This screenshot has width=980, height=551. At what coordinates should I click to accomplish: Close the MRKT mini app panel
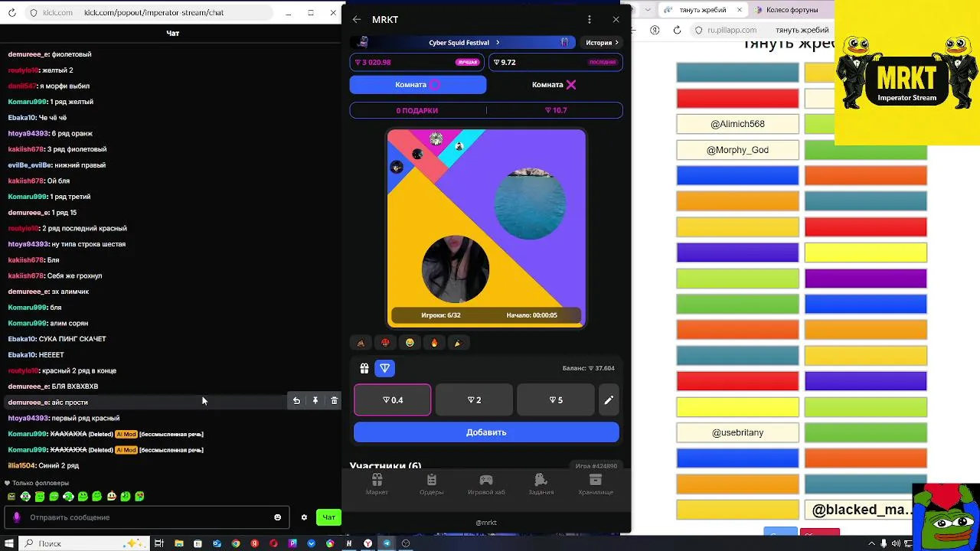tap(616, 20)
